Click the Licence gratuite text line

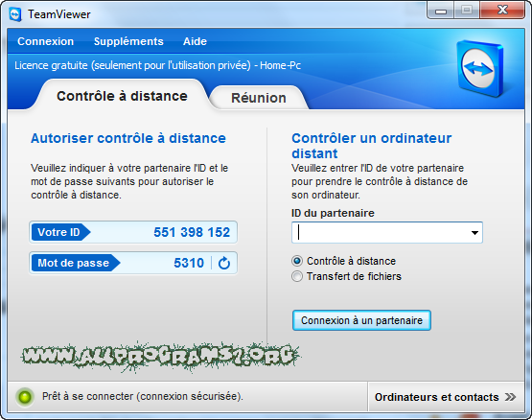[157, 65]
